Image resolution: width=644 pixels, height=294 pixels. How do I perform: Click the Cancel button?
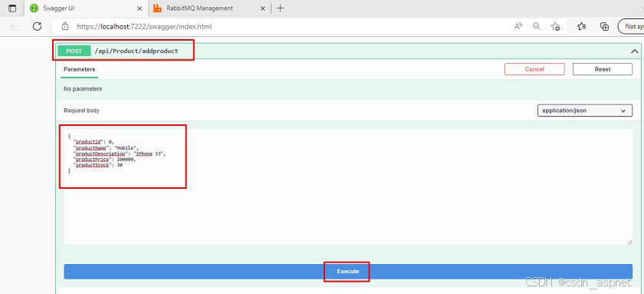[534, 69]
